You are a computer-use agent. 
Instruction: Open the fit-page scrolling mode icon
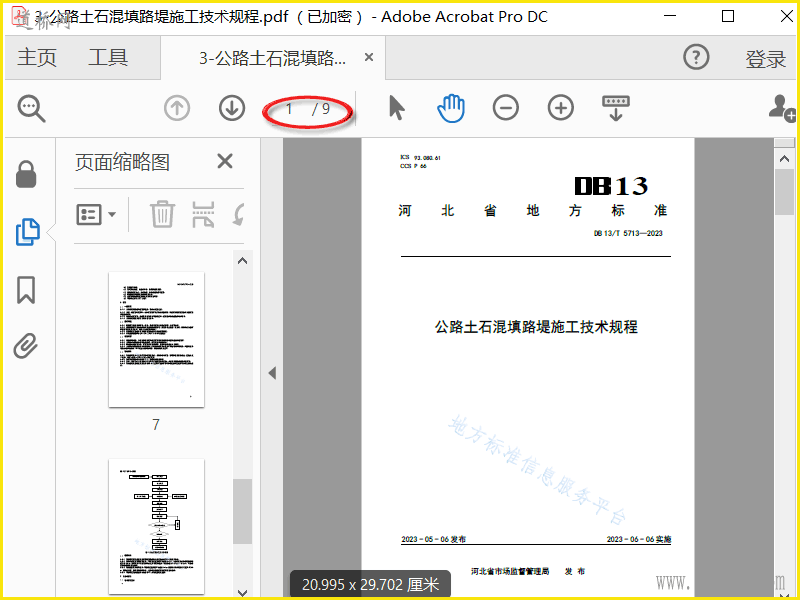click(616, 108)
